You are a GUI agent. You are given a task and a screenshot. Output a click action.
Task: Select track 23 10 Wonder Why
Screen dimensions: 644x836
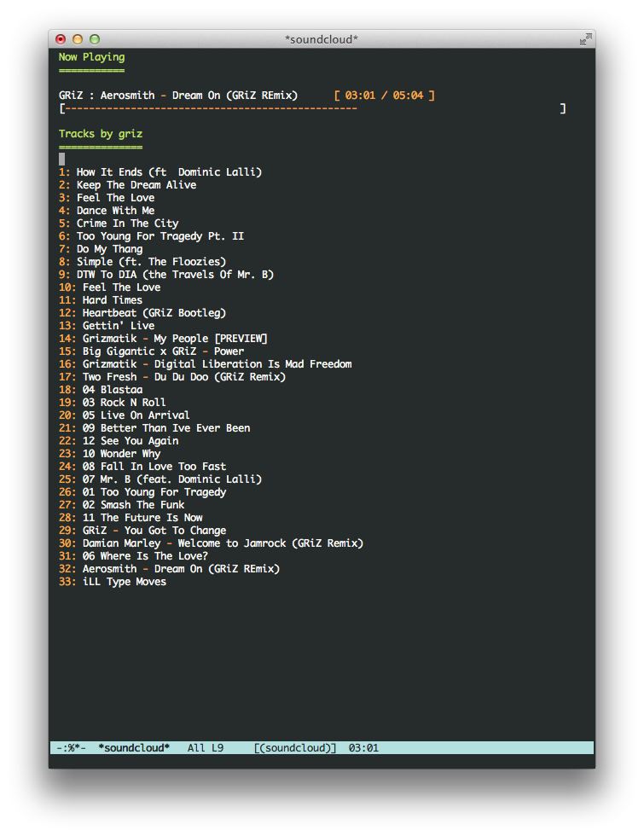110,454
